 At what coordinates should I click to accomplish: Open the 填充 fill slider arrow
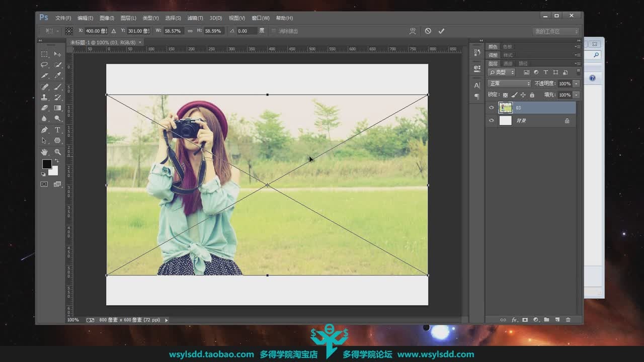point(577,95)
